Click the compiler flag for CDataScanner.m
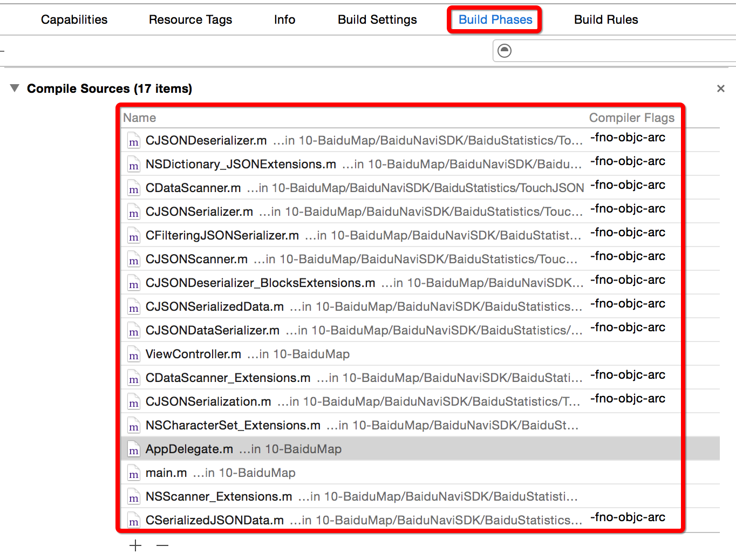The image size is (736, 560). pos(628,185)
